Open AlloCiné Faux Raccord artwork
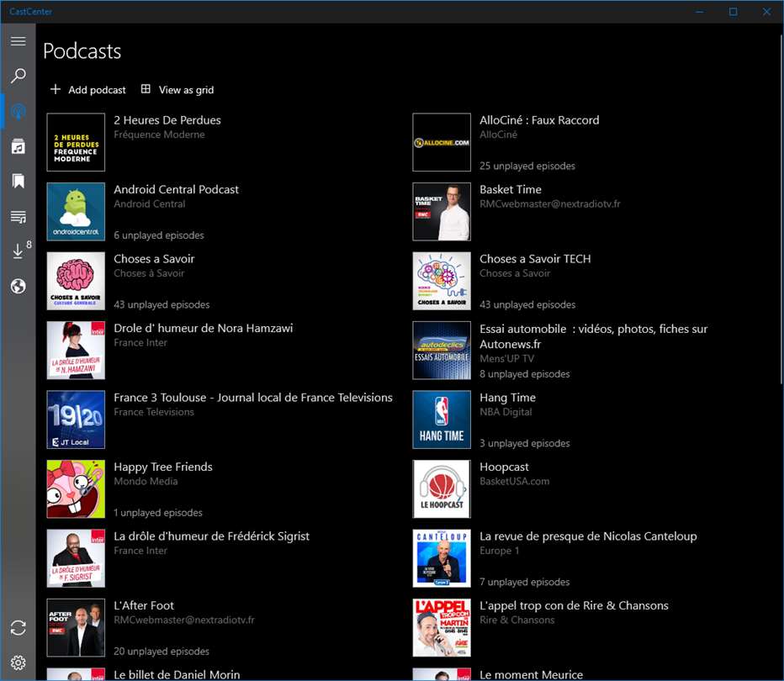This screenshot has width=784, height=681. pyautogui.click(x=442, y=142)
